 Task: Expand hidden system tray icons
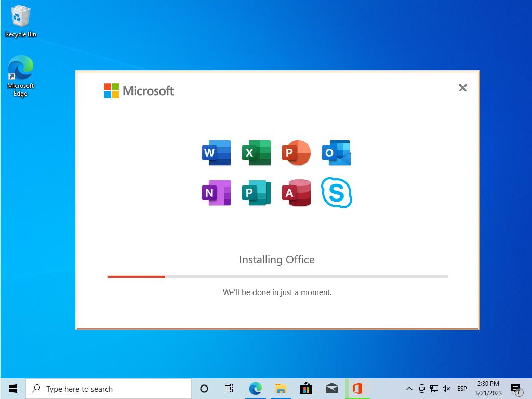pyautogui.click(x=409, y=388)
